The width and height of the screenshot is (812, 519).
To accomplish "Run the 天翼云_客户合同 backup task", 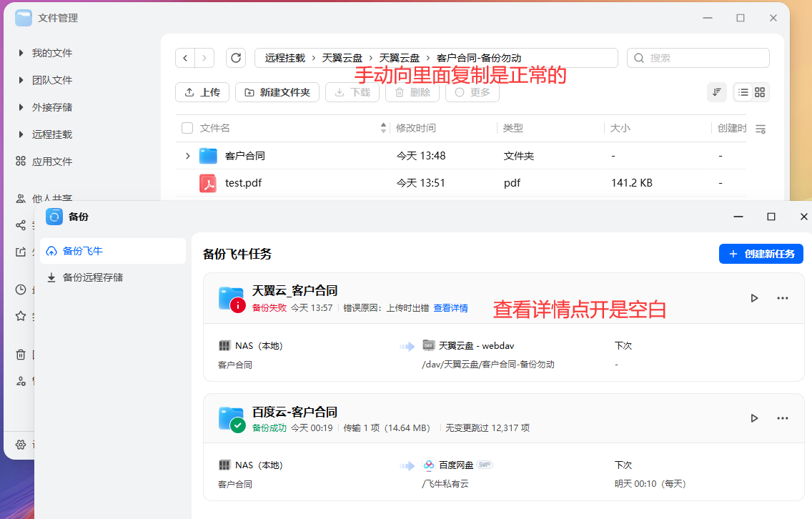I will pyautogui.click(x=754, y=298).
